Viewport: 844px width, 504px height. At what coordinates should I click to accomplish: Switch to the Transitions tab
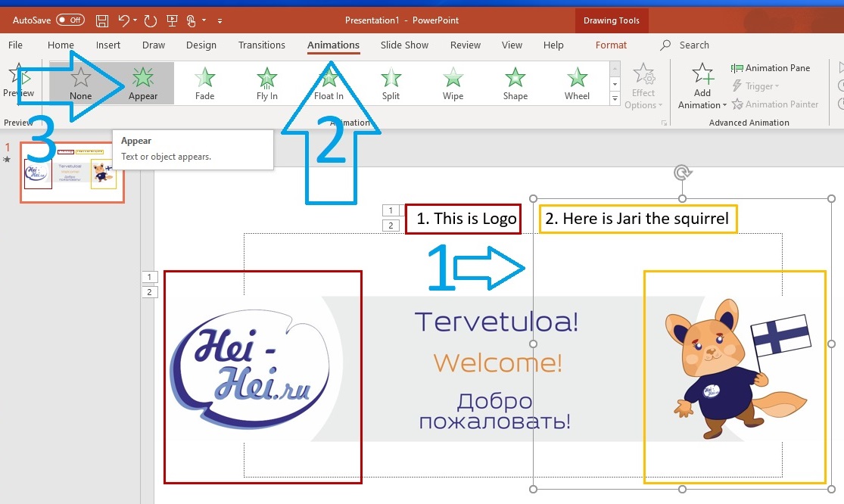pyautogui.click(x=262, y=45)
